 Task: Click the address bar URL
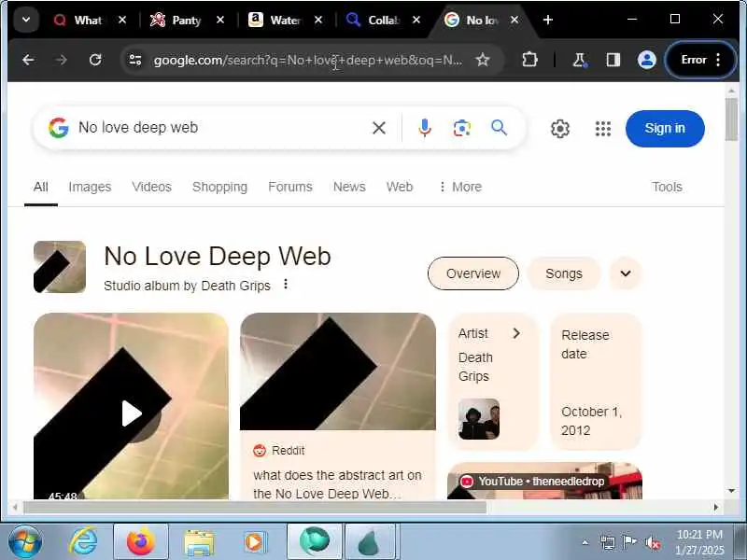tap(308, 61)
